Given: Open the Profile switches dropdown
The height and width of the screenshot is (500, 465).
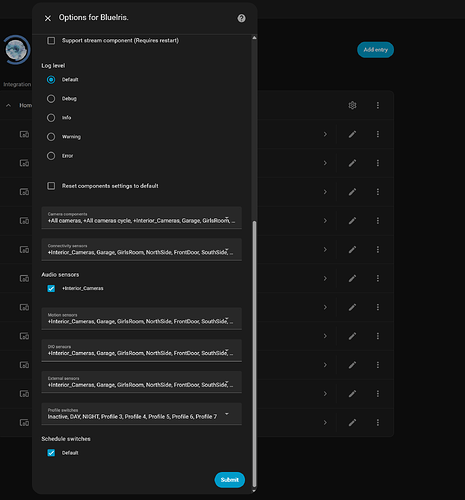Looking at the screenshot, I should (x=141, y=414).
